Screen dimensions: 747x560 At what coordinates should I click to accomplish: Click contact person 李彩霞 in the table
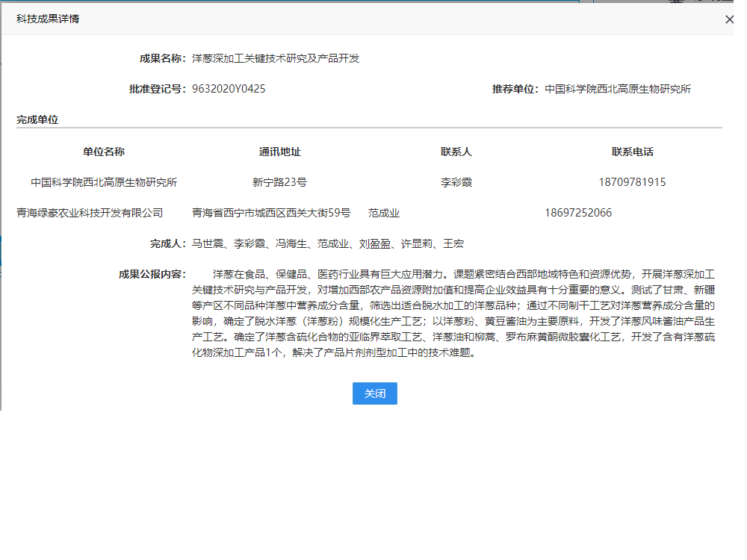[456, 182]
